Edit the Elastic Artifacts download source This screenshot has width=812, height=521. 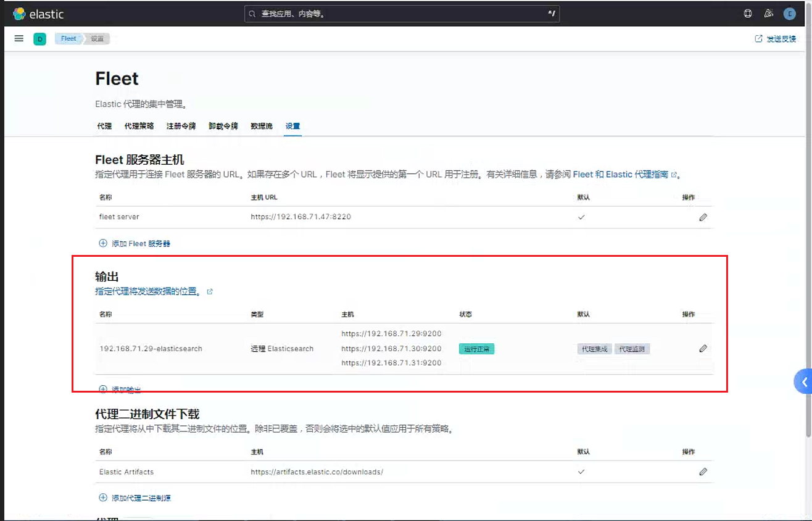point(703,472)
